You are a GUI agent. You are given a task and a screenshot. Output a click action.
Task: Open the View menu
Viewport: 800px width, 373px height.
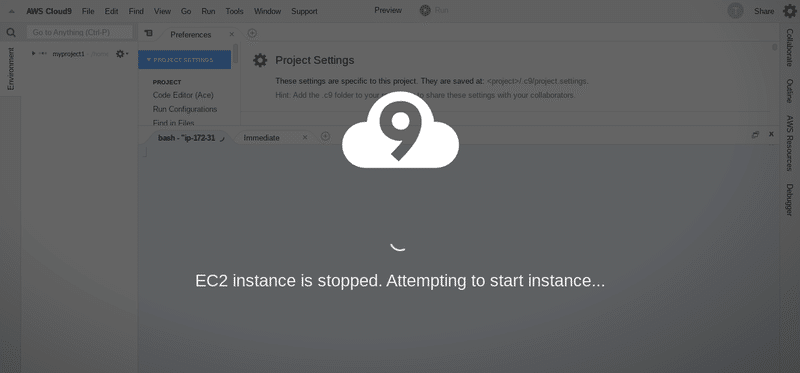(x=162, y=11)
